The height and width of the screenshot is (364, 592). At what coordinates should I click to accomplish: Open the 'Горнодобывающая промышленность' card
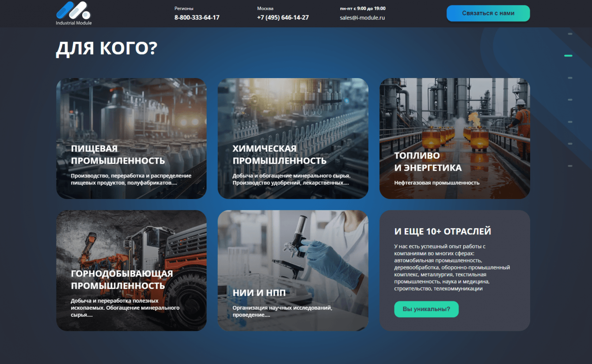131,270
